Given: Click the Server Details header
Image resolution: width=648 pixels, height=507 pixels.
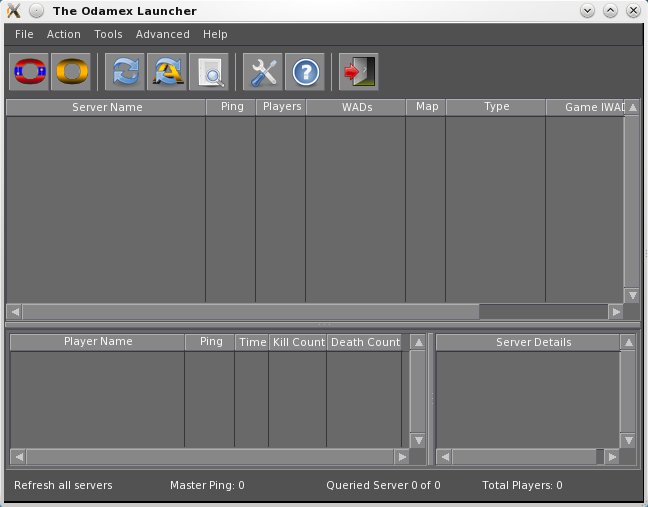Looking at the screenshot, I should coord(533,342).
